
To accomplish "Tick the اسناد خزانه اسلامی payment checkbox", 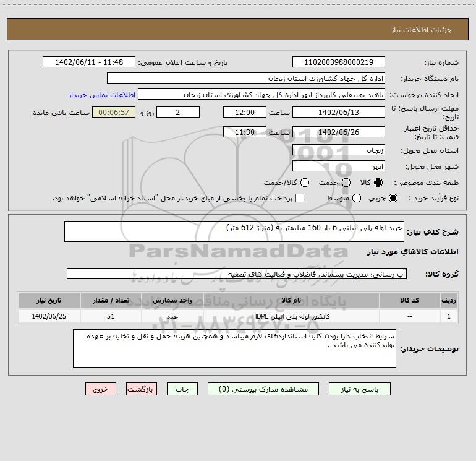I will [x=300, y=198].
